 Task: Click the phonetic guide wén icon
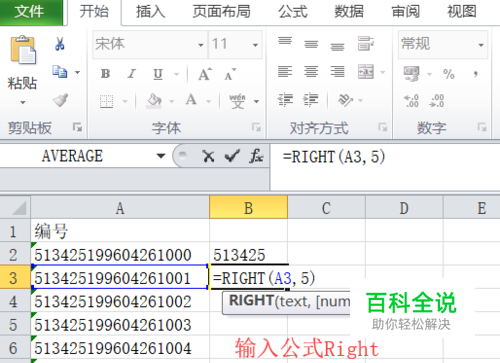click(237, 101)
